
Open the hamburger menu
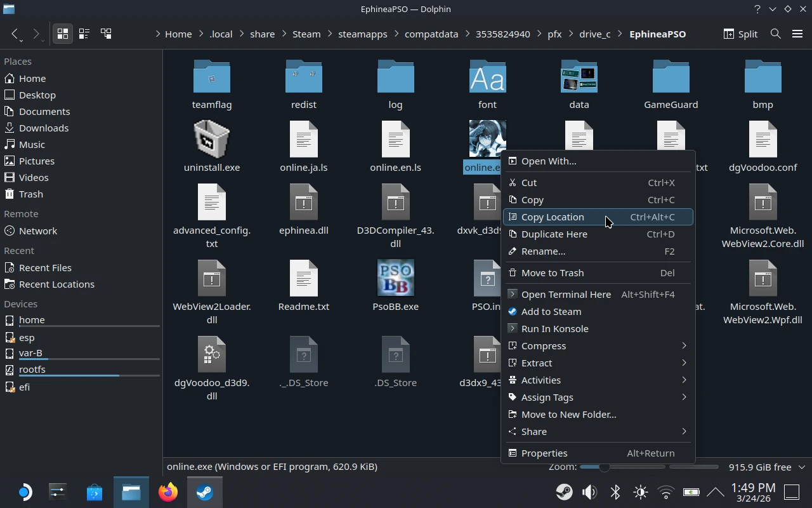797,34
